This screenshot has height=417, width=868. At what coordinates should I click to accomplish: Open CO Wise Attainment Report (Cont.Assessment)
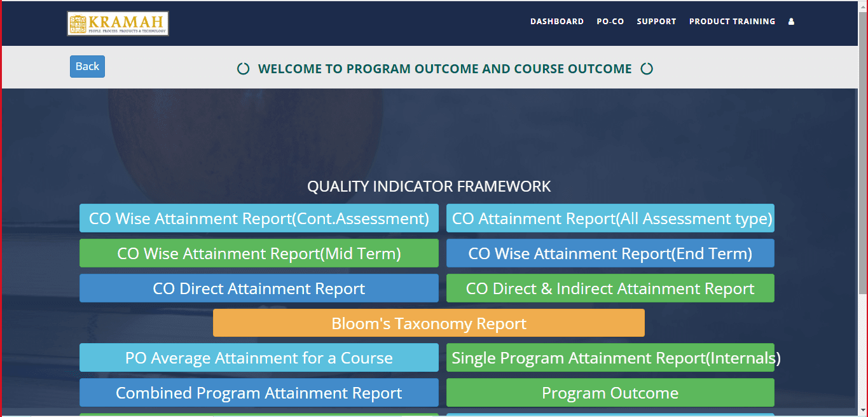coord(259,218)
